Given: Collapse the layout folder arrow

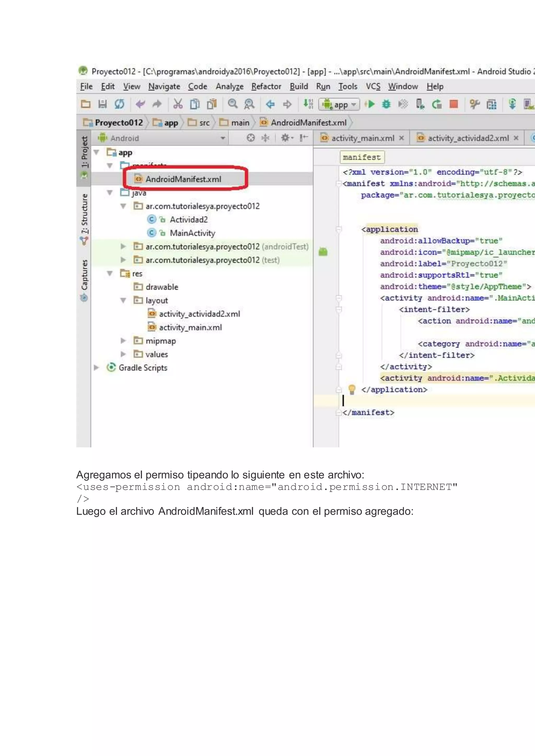Looking at the screenshot, I should [124, 301].
